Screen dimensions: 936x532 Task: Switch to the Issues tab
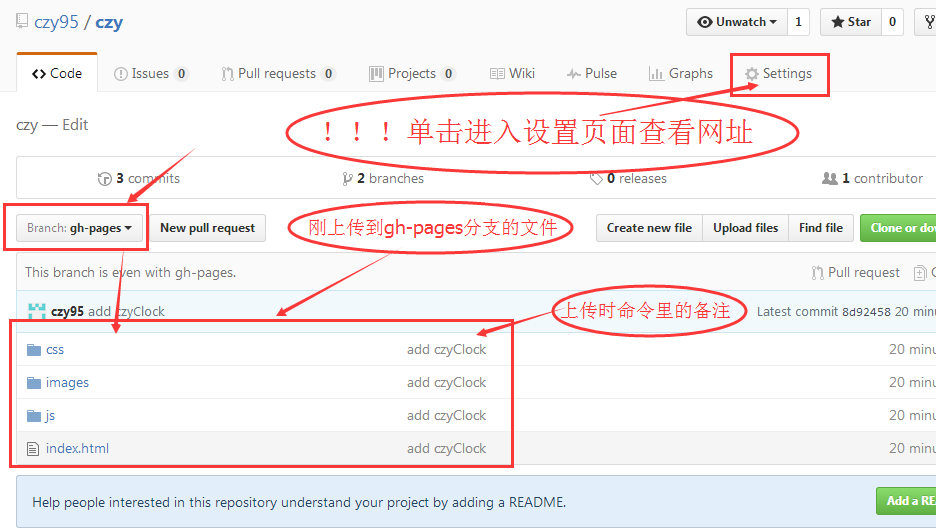coord(151,73)
